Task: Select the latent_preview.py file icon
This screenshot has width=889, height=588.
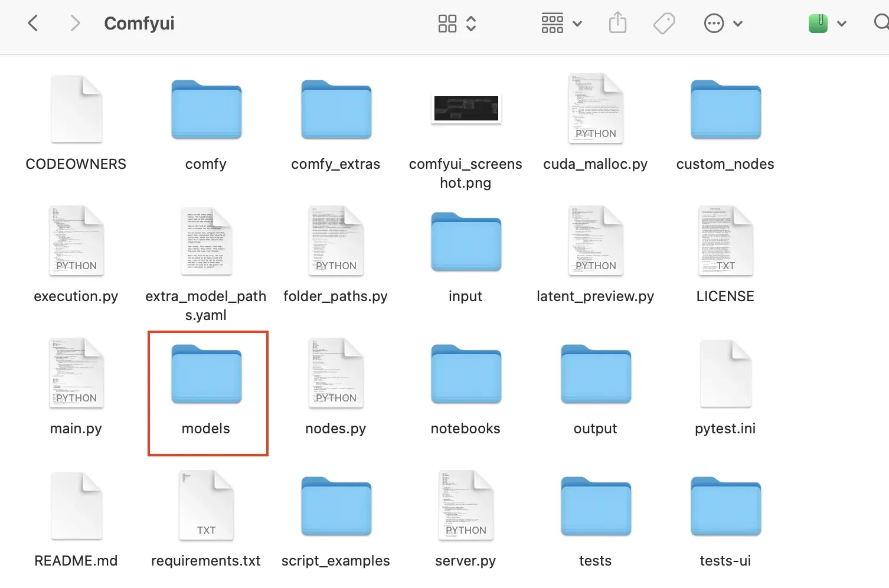Action: pos(596,241)
